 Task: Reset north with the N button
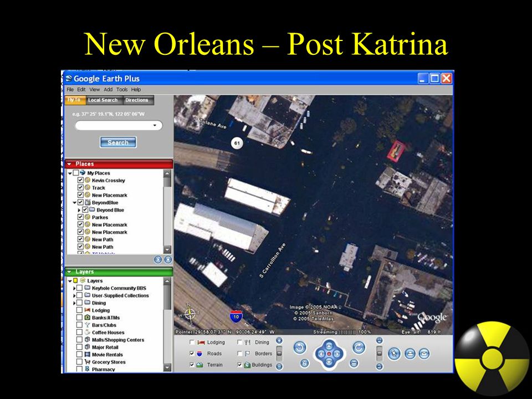tap(304, 363)
